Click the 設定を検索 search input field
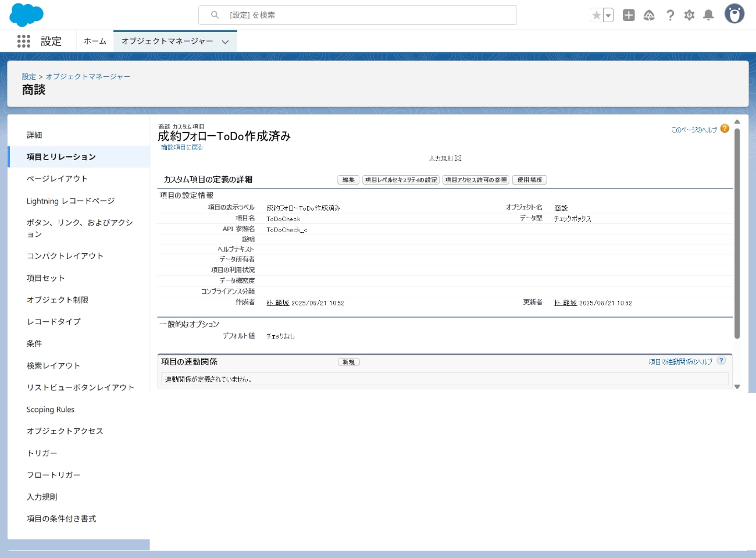Image resolution: width=756 pixels, height=558 pixels. tap(357, 15)
